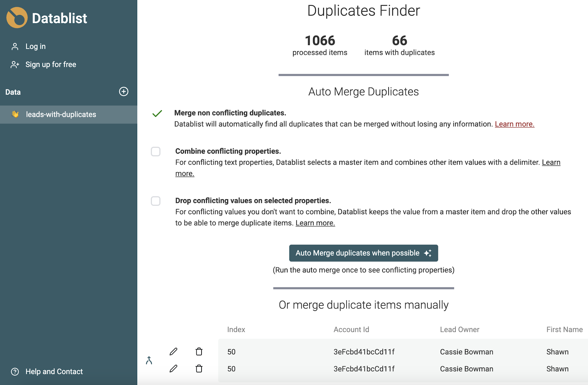Click the Auto Merge duplicates when possible button
The width and height of the screenshot is (588, 385).
363,253
